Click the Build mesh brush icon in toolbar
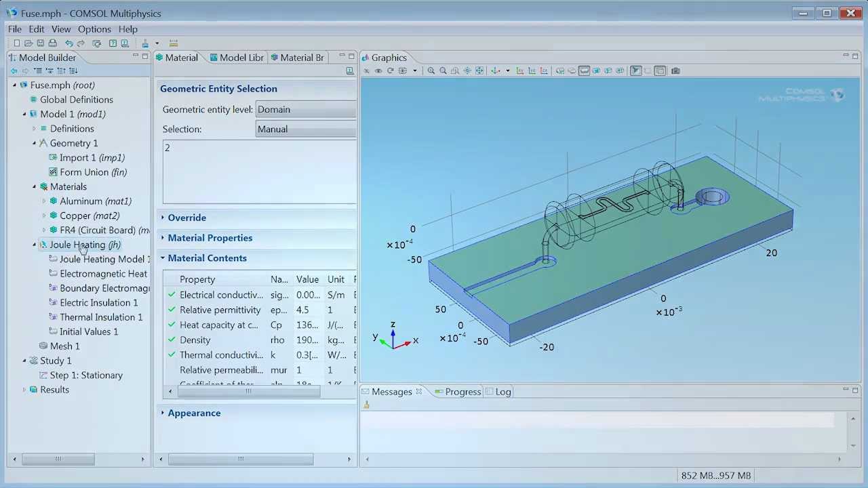868x488 pixels. point(145,43)
